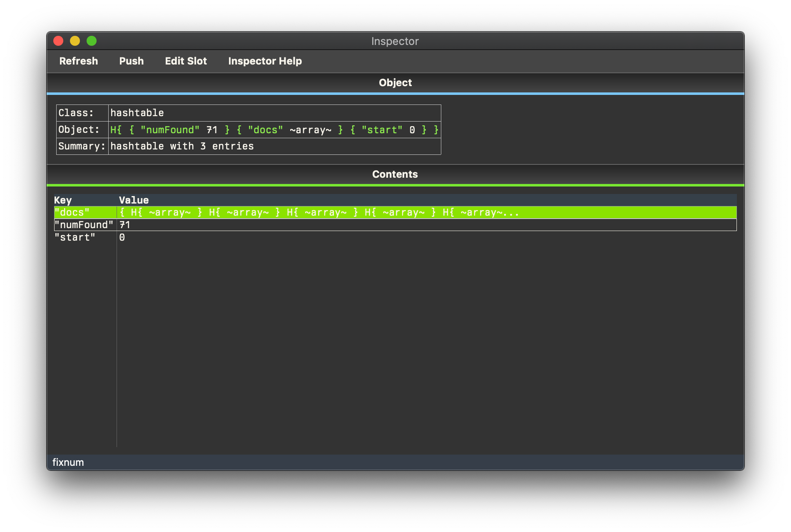This screenshot has height=532, width=791.
Task: Minimize the Inspector with yellow button
Action: click(75, 41)
